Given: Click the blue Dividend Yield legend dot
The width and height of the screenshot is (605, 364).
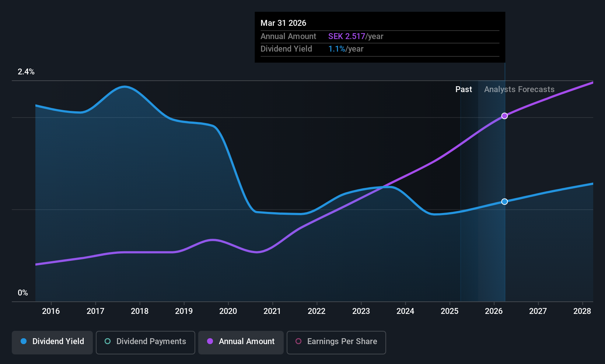Looking at the screenshot, I should click(24, 341).
